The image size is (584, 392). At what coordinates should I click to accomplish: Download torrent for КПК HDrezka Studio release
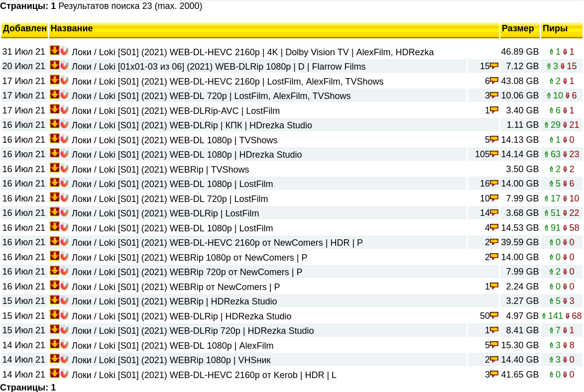55,124
